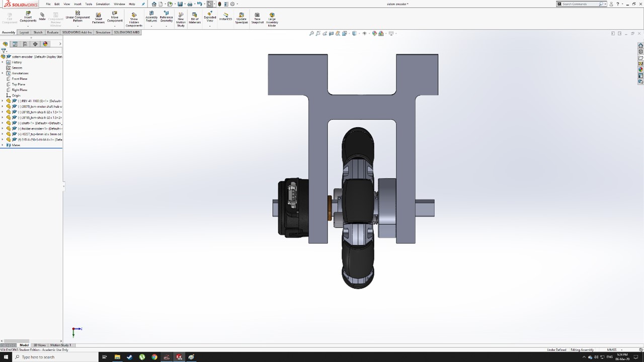Switch to the Layout tab
Image resolution: width=644 pixels, height=362 pixels.
pos(24,32)
